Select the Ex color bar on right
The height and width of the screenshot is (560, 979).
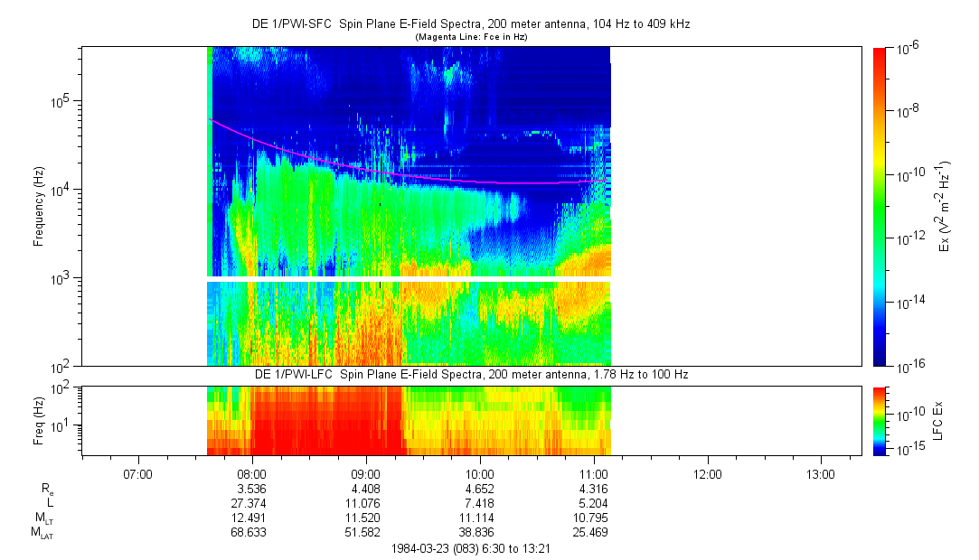click(880, 207)
